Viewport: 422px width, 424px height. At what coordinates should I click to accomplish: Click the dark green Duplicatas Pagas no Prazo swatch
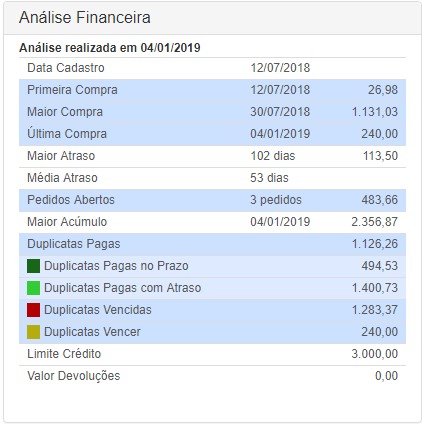(33, 266)
